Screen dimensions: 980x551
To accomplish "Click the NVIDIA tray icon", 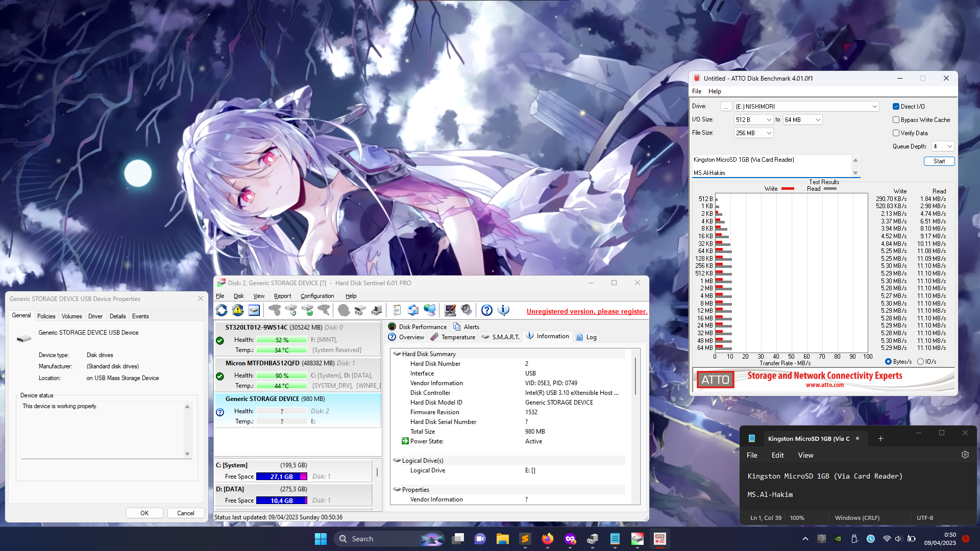I will tap(838, 539).
